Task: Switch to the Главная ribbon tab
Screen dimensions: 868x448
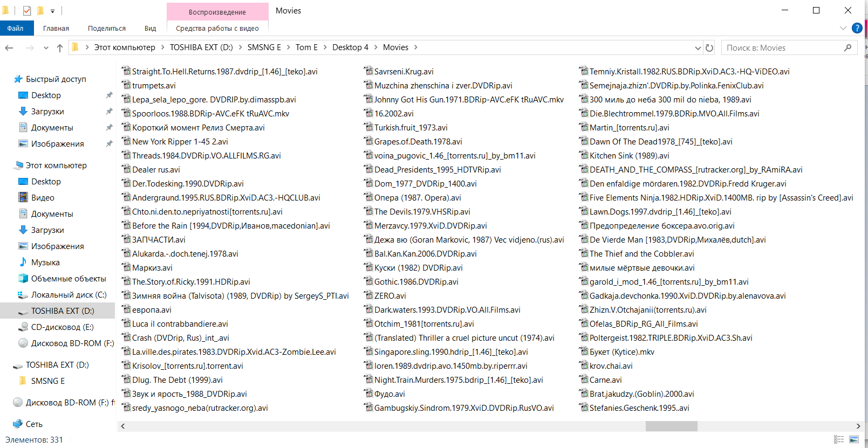Action: pyautogui.click(x=56, y=28)
